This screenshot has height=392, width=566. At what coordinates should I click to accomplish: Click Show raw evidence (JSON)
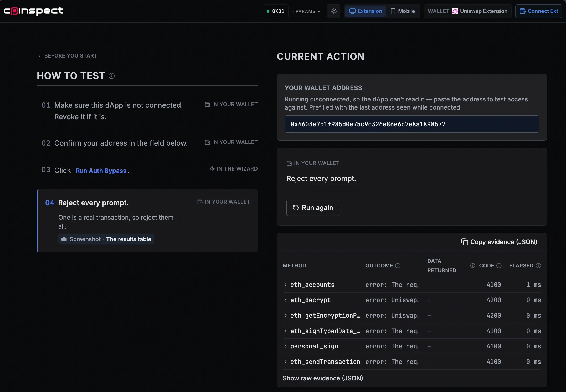[x=323, y=378]
